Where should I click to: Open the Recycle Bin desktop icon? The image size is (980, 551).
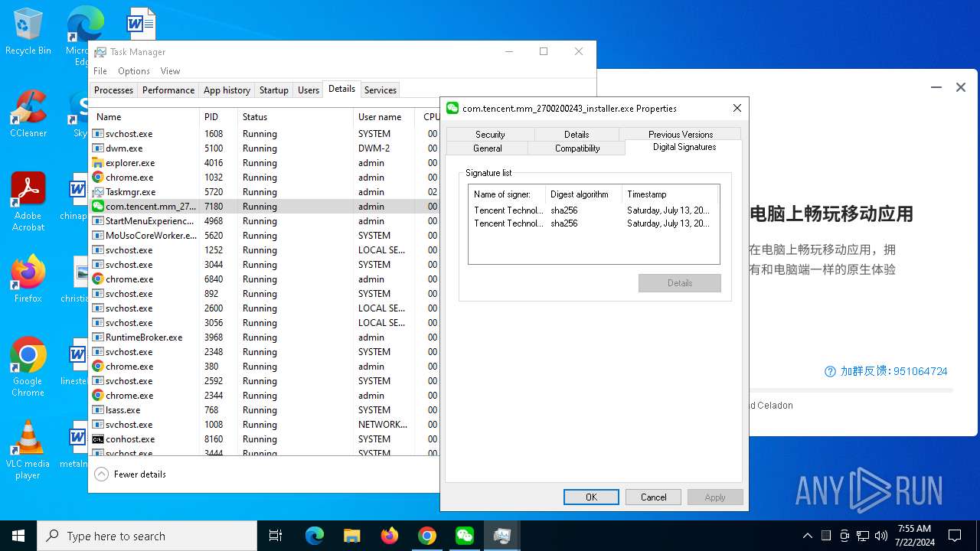pos(28,31)
